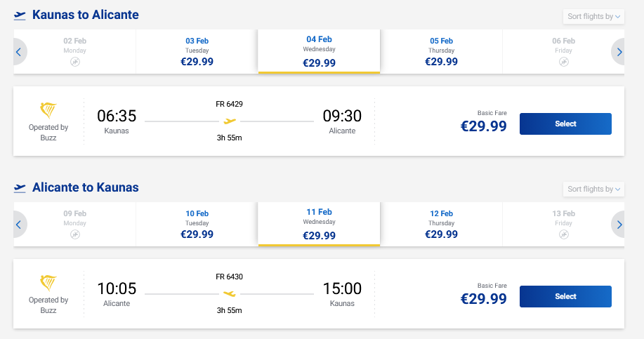The image size is (644, 339).
Task: Show later return dates with the right arrow
Action: [x=619, y=225]
